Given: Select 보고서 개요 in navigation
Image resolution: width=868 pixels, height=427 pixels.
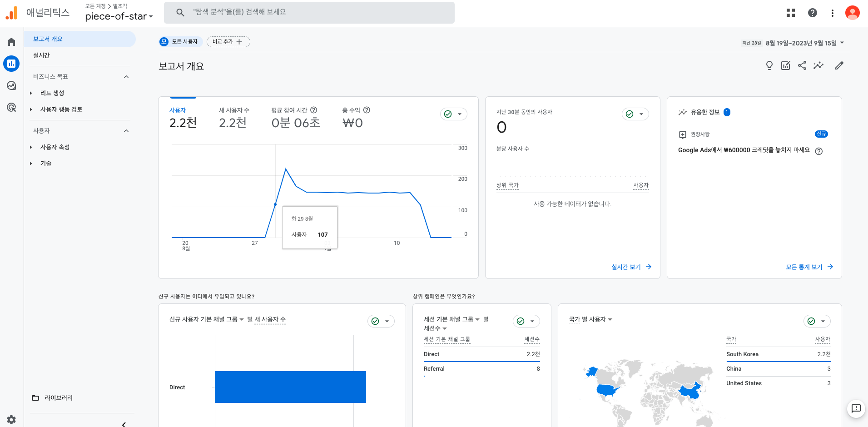Looking at the screenshot, I should coord(80,39).
